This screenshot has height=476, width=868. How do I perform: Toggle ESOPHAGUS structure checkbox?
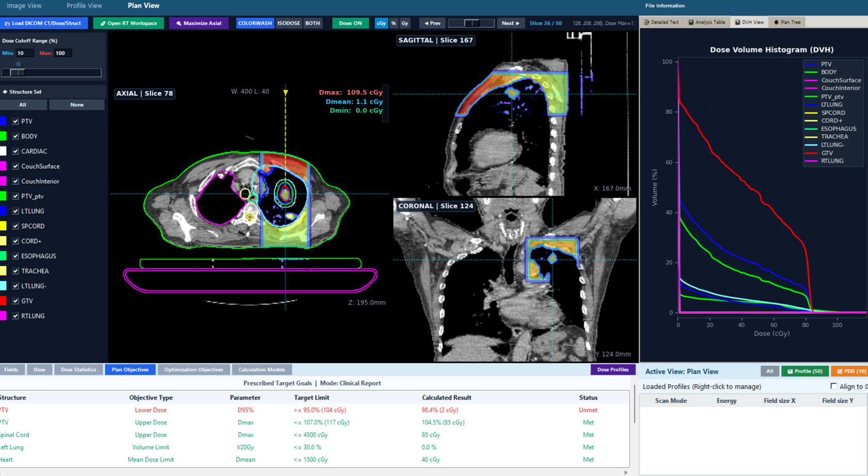point(16,256)
